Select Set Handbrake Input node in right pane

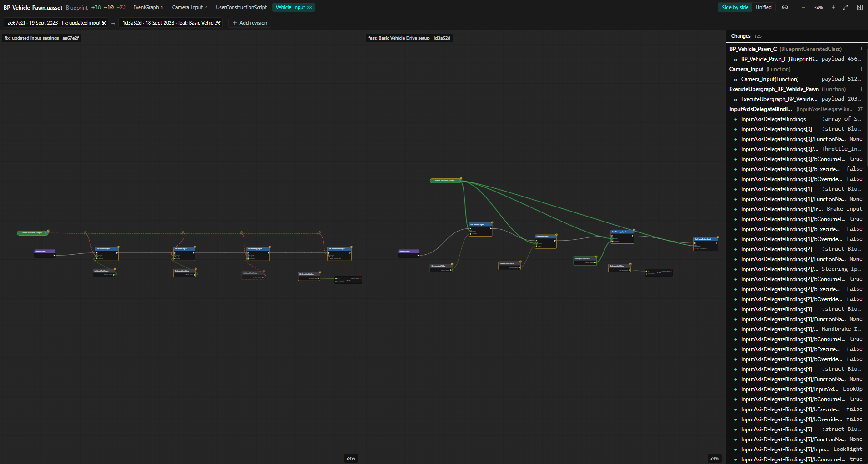(x=706, y=244)
